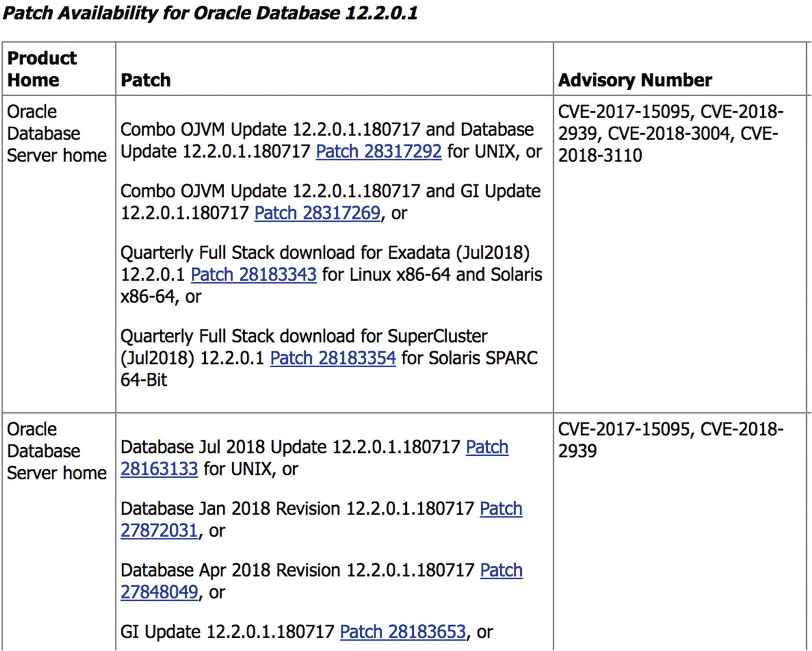
Task: Select 'Combo OJVM Update 12.2.0.1.180717 and GI Update' text
Action: (331, 191)
